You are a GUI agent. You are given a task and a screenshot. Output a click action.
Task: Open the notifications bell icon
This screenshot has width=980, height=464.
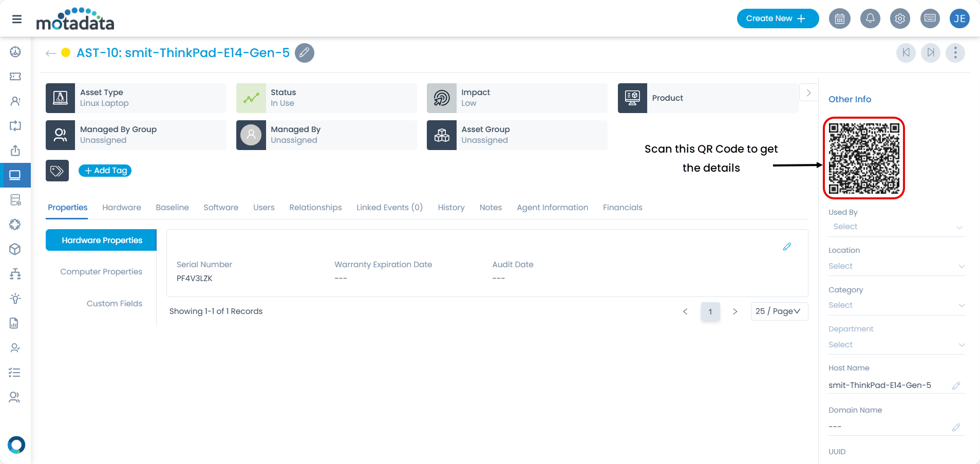(870, 18)
